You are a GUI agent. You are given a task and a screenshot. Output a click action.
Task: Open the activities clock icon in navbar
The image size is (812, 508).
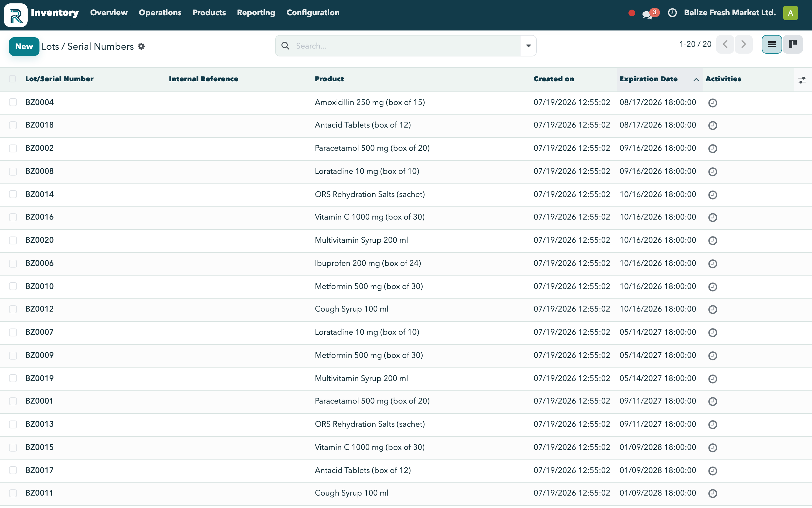point(672,13)
